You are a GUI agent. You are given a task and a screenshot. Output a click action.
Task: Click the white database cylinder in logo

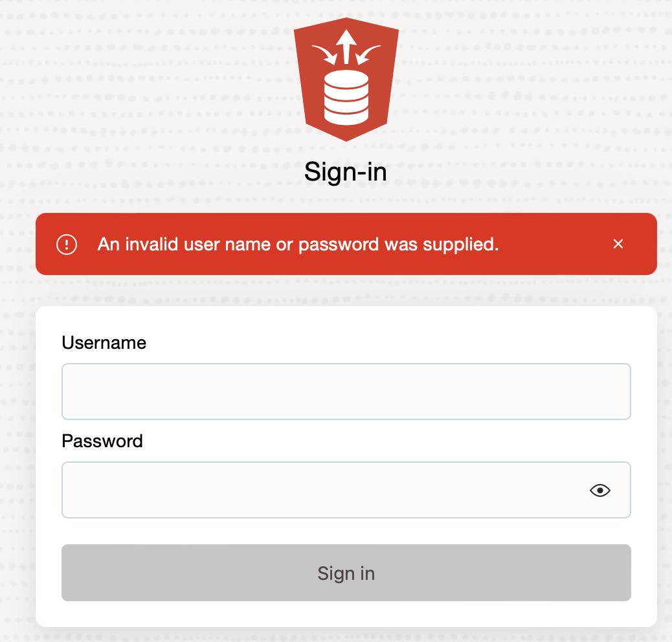click(346, 98)
